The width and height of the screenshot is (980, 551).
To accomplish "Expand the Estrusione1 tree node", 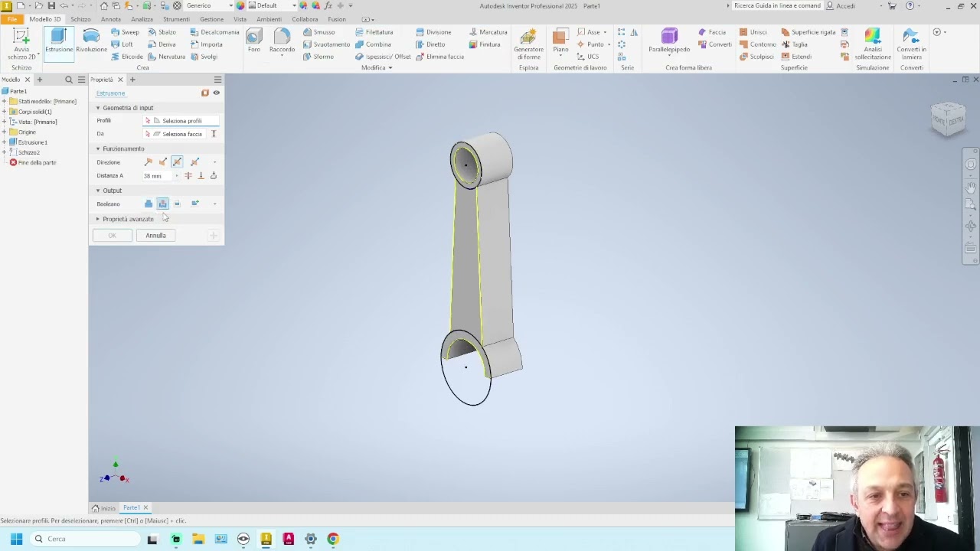I will pyautogui.click(x=5, y=142).
